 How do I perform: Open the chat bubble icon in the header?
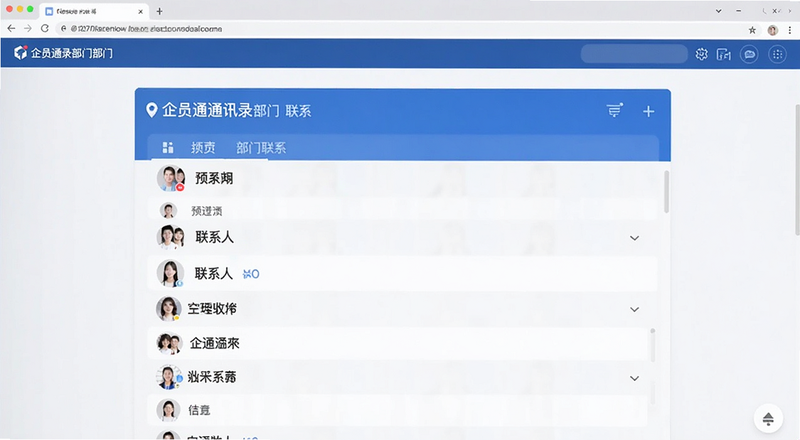[749, 54]
